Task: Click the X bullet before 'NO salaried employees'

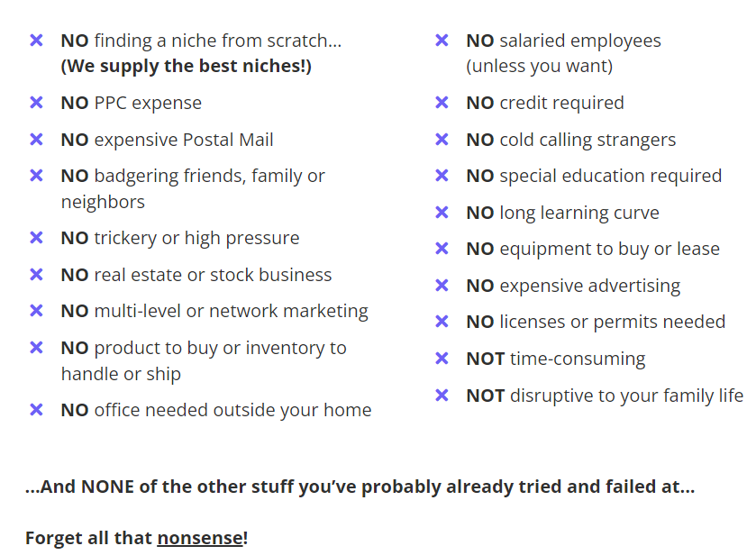Action: 442,41
